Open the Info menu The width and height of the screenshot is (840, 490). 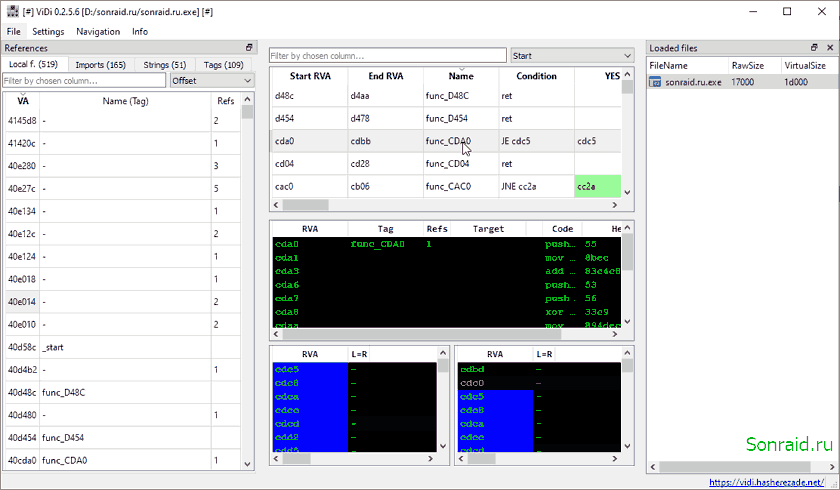coord(140,32)
